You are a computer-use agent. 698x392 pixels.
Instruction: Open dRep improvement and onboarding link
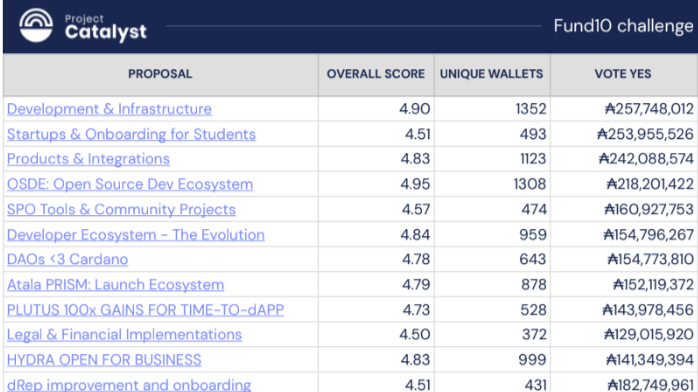[129, 384]
